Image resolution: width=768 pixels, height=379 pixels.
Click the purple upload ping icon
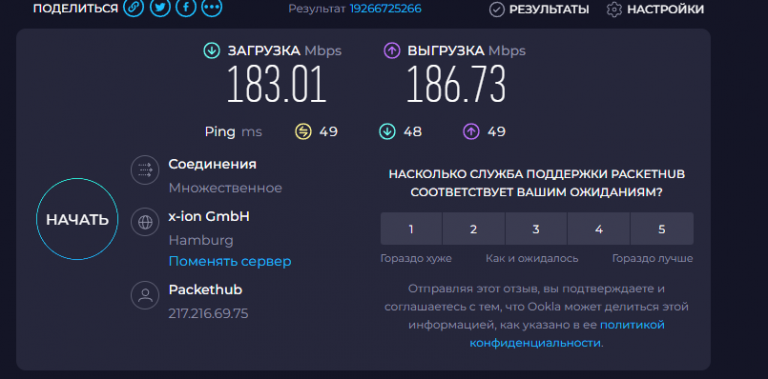[x=471, y=131]
